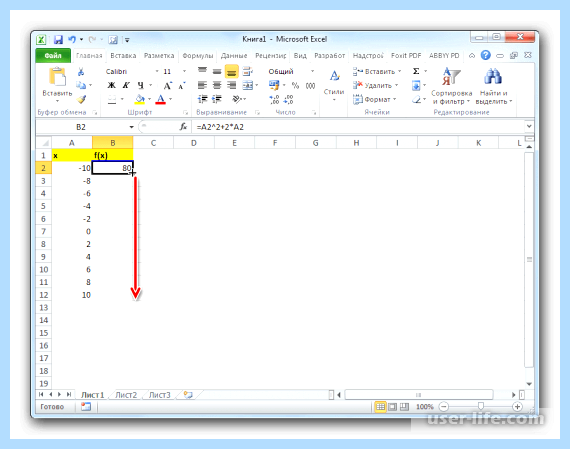
Task: Align text to top of cell
Action: click(202, 71)
